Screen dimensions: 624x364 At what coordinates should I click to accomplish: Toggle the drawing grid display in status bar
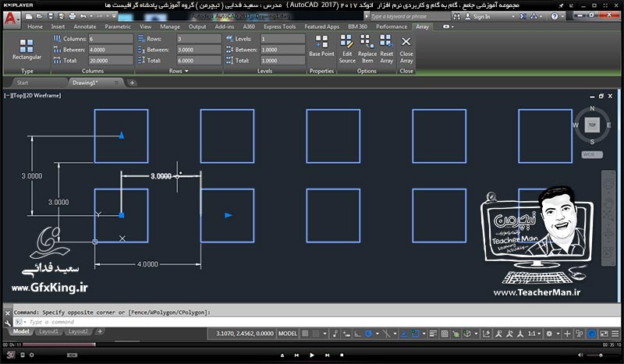coord(305,334)
